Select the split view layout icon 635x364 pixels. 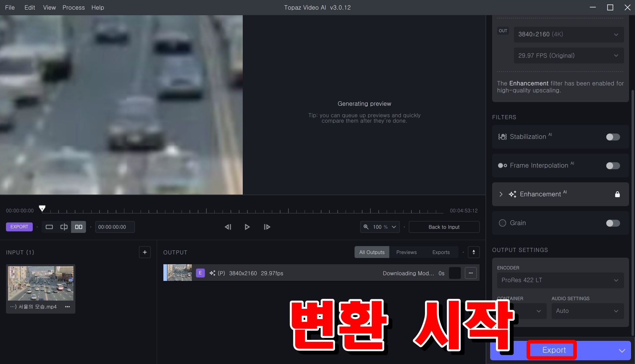click(64, 227)
